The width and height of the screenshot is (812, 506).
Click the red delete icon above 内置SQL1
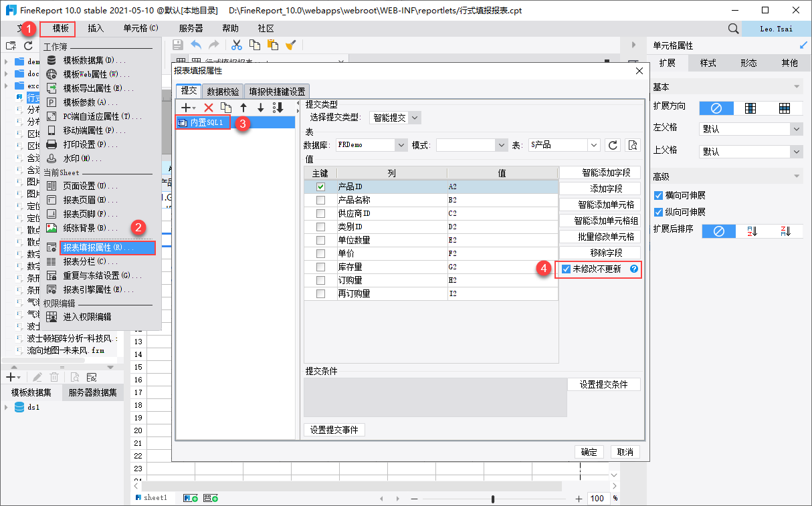coord(209,108)
